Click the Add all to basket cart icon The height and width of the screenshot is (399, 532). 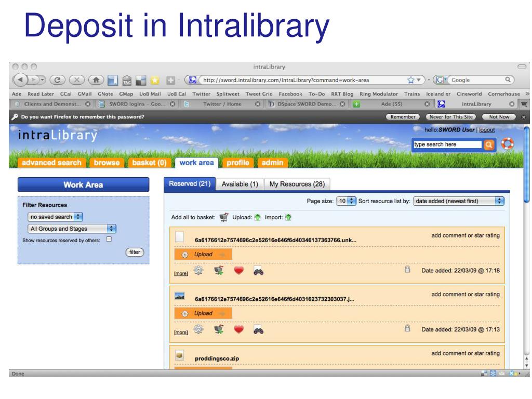[x=224, y=217]
